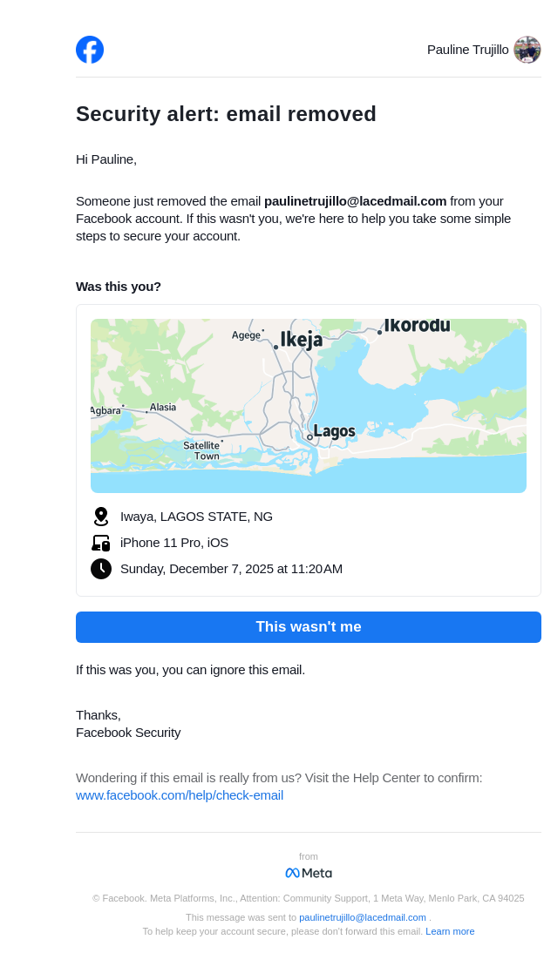Click the paulinetrujillo@lacedmail.com footer link

(363, 917)
